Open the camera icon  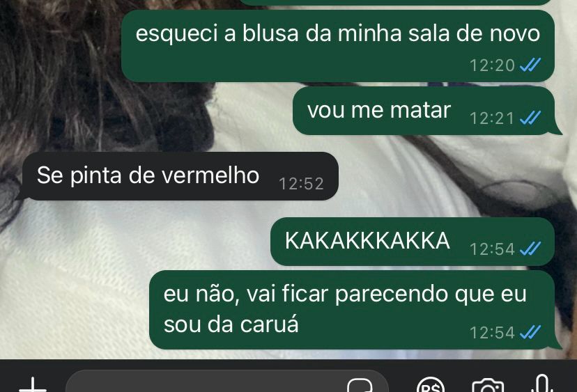tap(488, 385)
